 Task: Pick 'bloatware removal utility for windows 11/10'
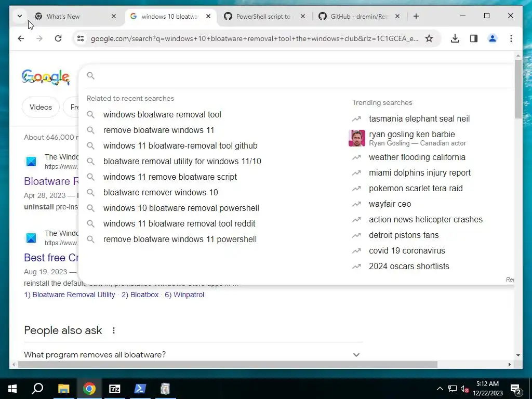[x=182, y=162]
